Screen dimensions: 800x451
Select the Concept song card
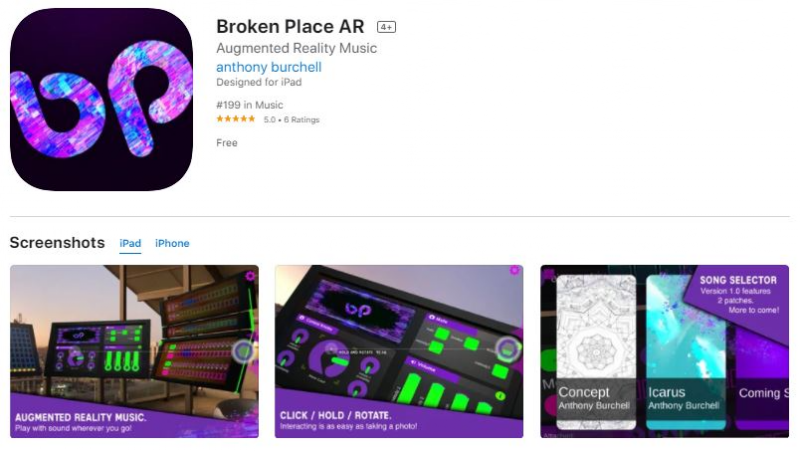[596, 352]
